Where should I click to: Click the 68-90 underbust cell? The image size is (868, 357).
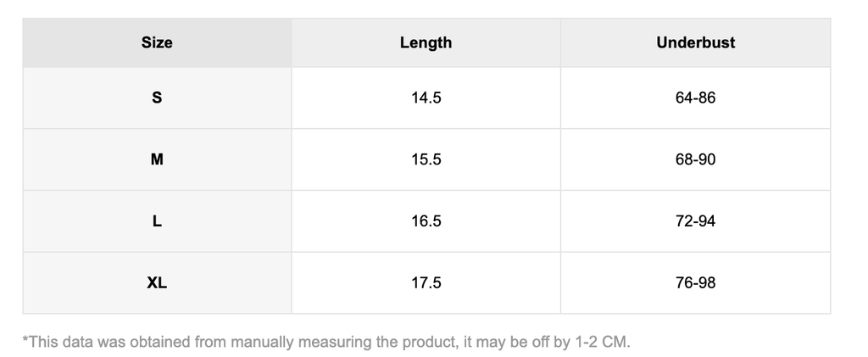(x=695, y=159)
